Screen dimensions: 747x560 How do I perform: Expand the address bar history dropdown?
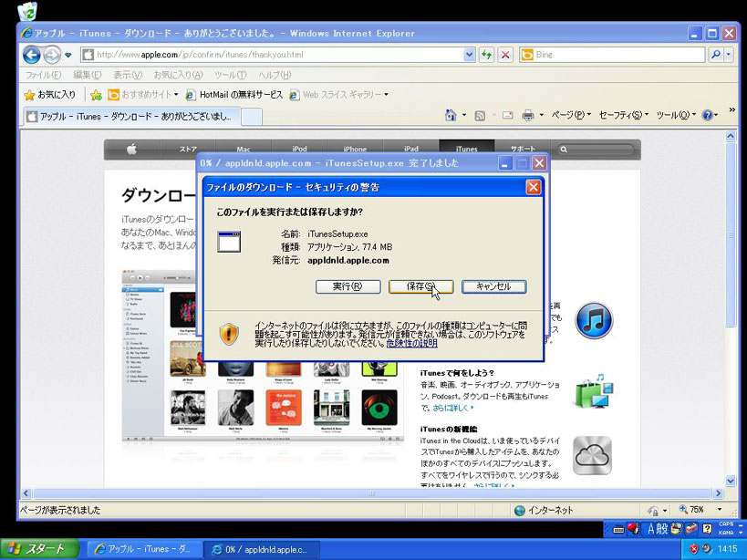coord(469,55)
